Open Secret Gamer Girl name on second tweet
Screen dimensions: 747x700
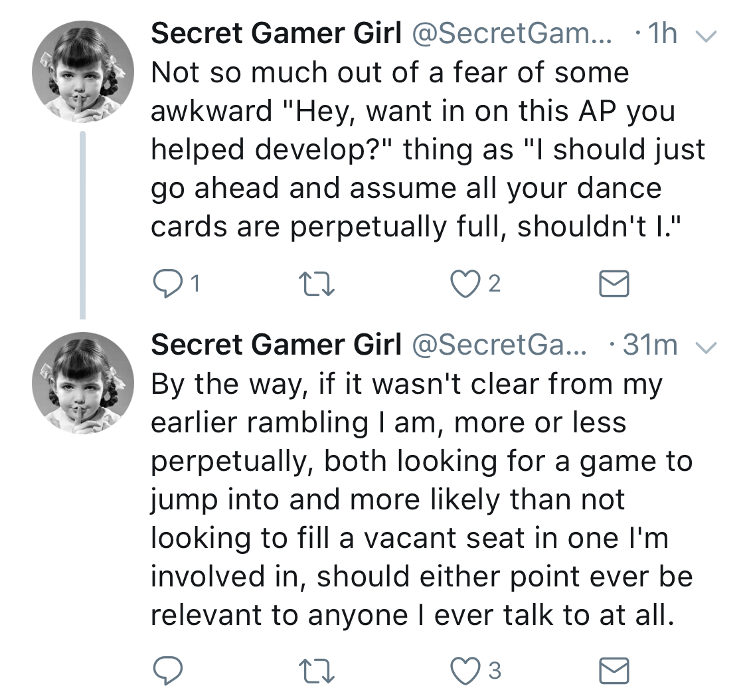pos(276,345)
